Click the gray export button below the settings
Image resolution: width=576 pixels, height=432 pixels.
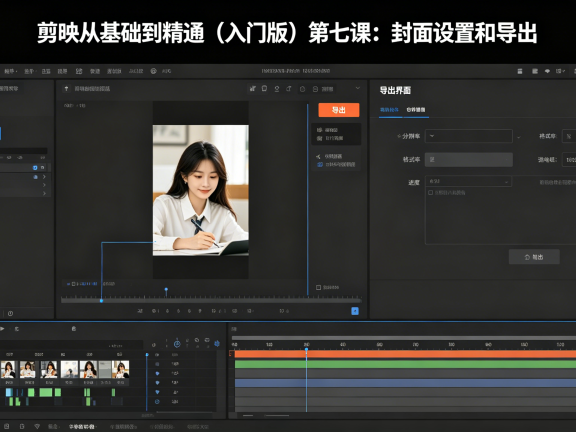click(534, 257)
